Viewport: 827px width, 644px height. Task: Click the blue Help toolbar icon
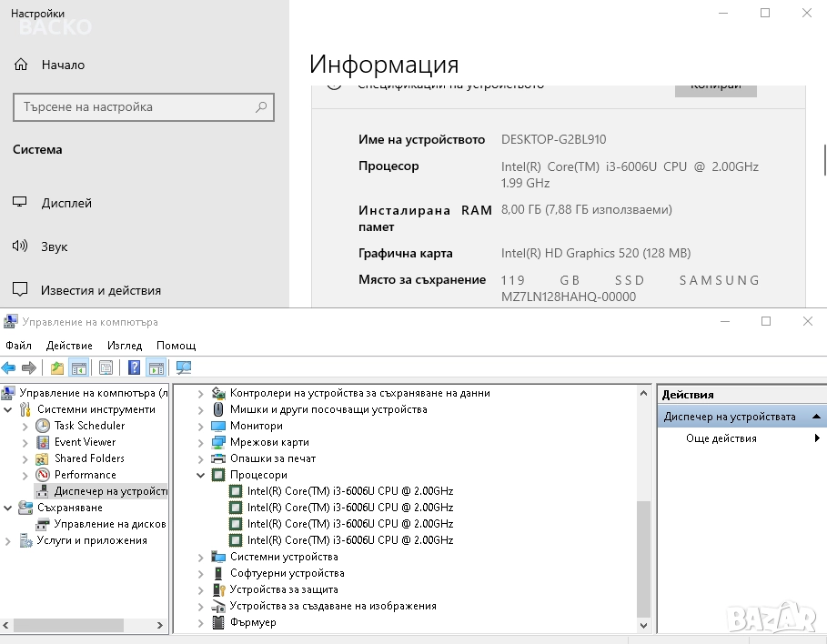coord(134,367)
